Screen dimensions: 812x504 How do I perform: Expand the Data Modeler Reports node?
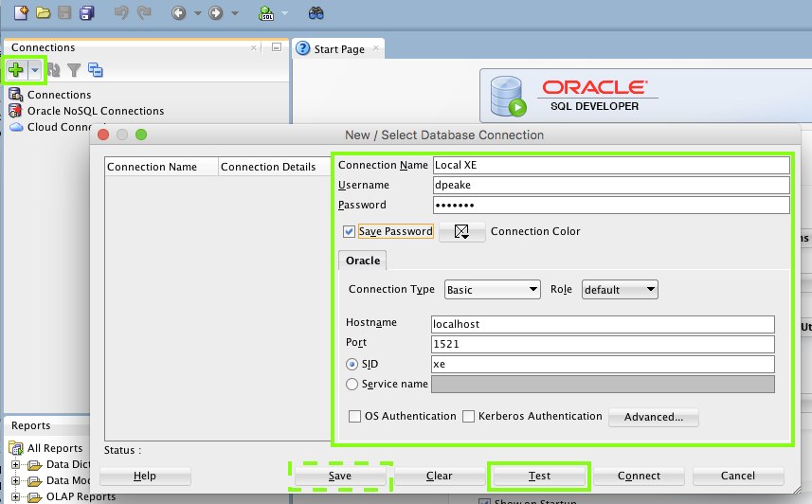[15, 480]
